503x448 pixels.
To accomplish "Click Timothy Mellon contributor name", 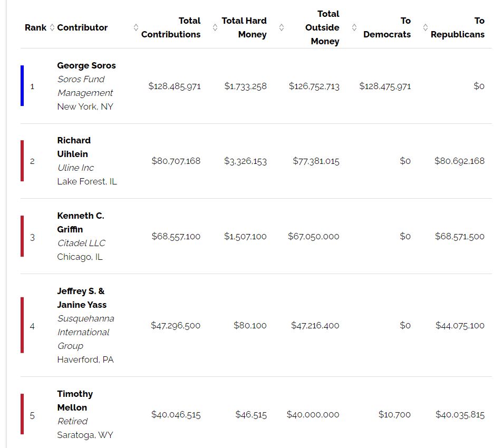I will point(75,401).
